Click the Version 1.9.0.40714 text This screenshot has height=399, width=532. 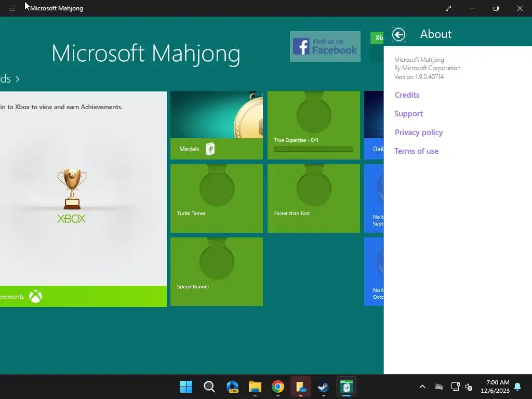point(419,77)
